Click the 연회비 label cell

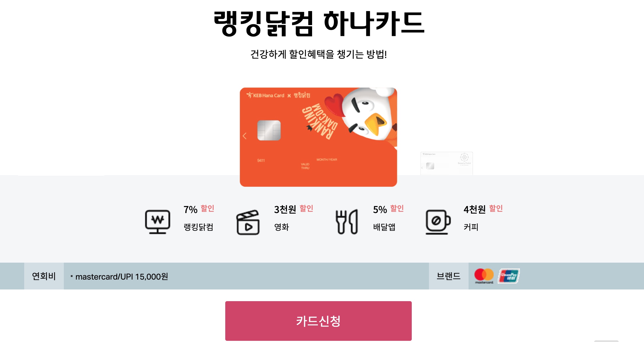pos(44,276)
